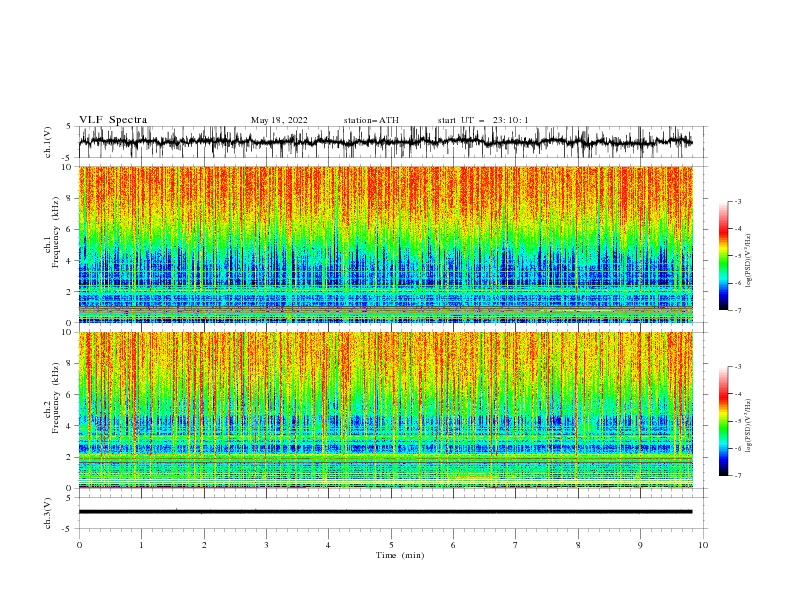Click the ch.1(V) axis label
The image size is (792, 612).
[48, 142]
